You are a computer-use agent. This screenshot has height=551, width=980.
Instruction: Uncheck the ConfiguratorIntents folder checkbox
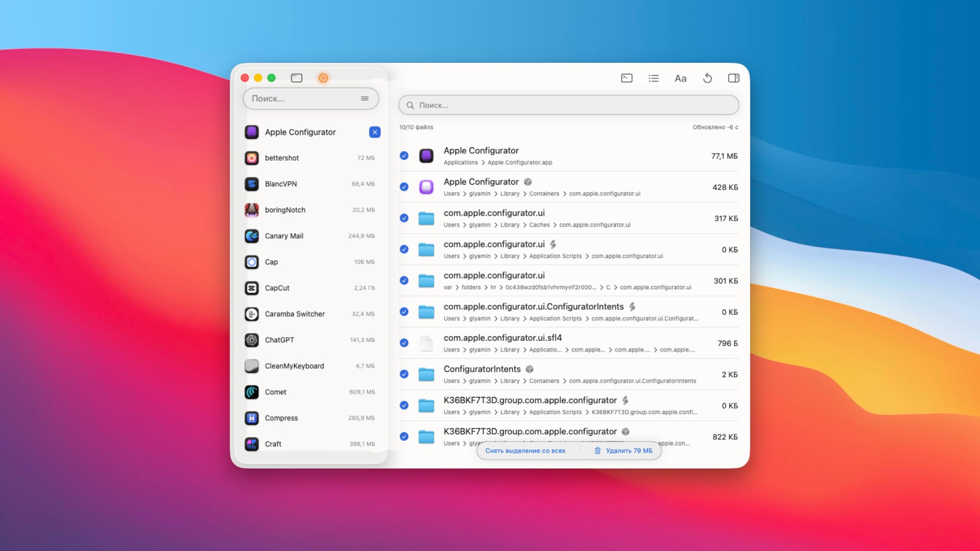[404, 374]
